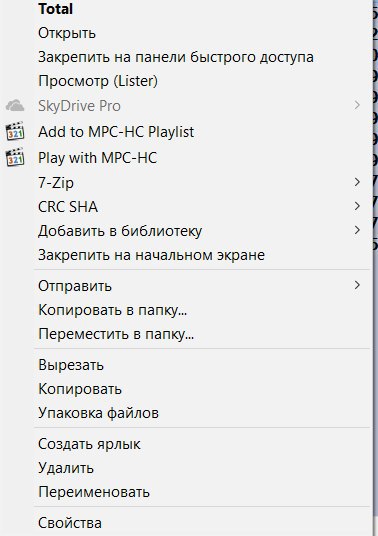Click the MPC-HC icon beside Play with MPC-HC
Viewport: 378px width, 536px height.
[15, 157]
